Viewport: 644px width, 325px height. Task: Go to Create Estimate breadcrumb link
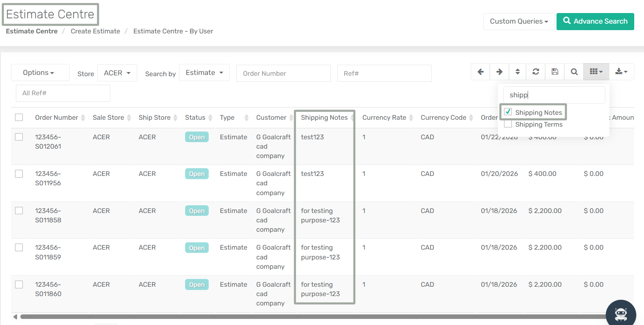tap(95, 31)
